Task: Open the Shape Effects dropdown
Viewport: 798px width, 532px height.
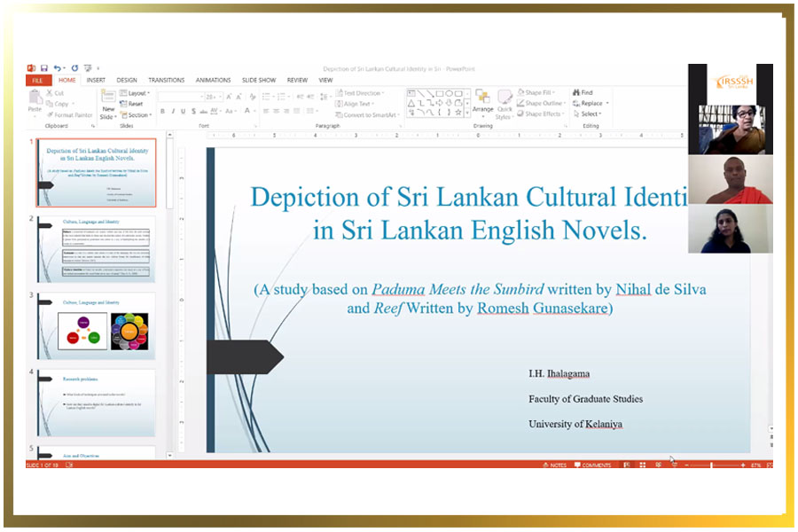Action: [x=541, y=114]
